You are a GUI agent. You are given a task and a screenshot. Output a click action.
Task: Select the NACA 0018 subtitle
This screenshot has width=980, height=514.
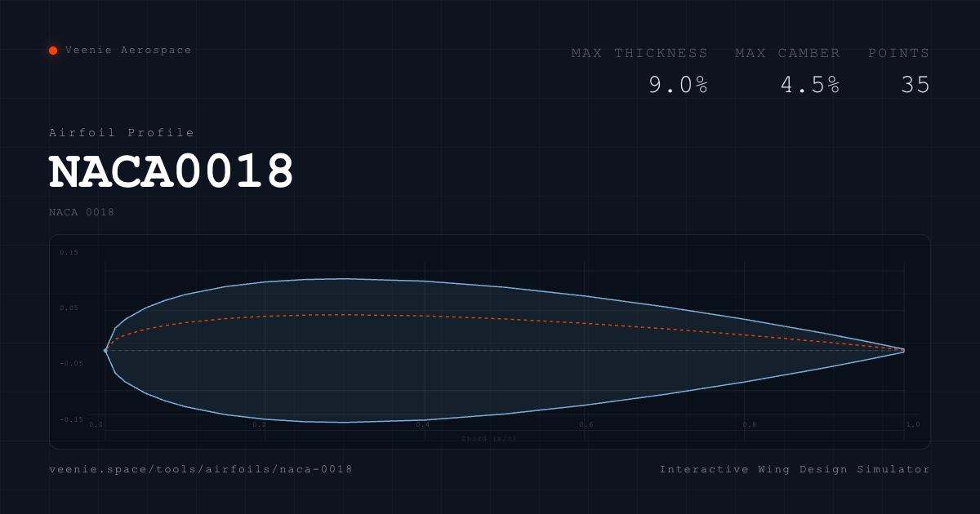(x=82, y=213)
